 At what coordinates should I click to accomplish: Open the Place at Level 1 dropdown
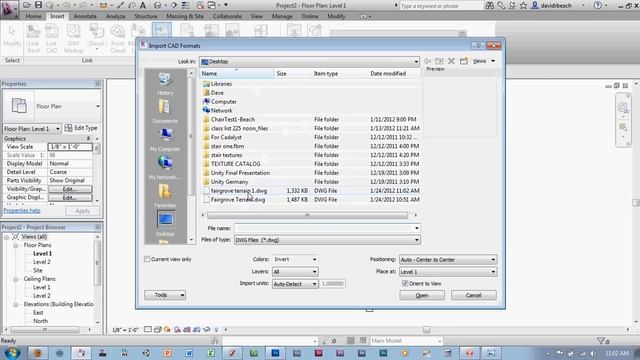(x=448, y=272)
